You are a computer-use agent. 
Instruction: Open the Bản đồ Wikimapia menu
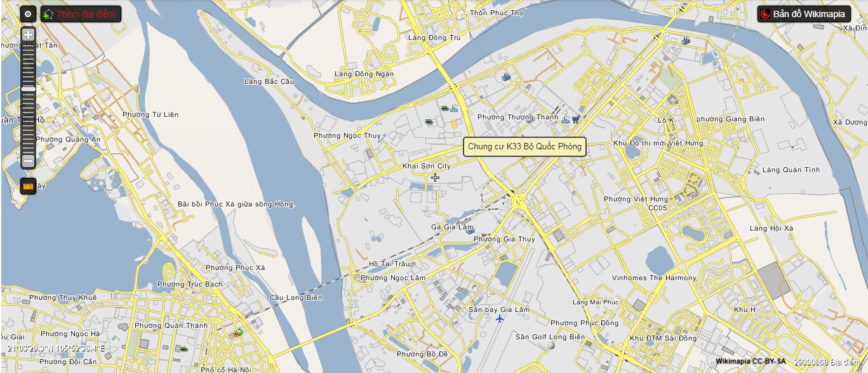(x=804, y=13)
